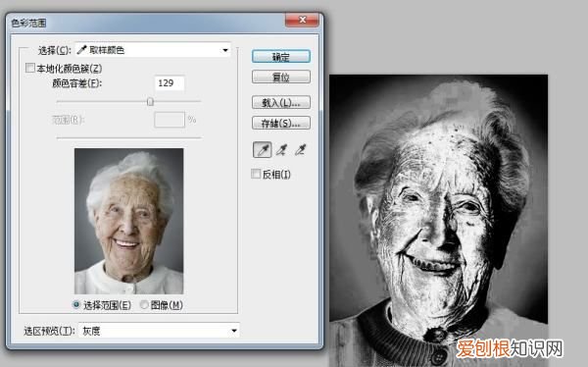Close the 色彩范围 dialog
588x367 pixels.
pyautogui.click(x=302, y=20)
